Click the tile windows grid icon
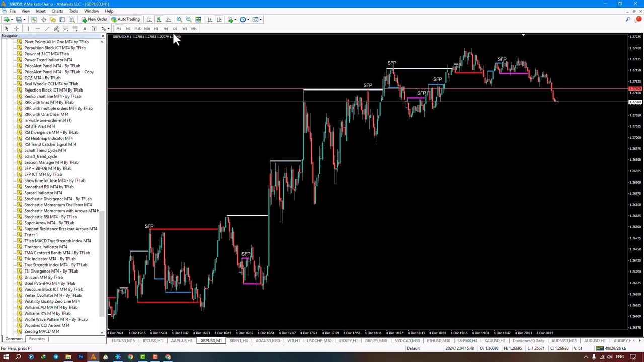 pos(198,20)
